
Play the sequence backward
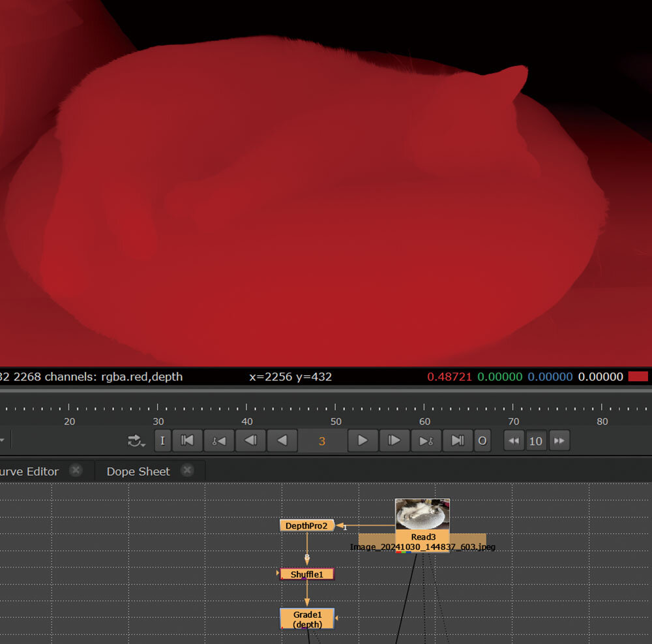[x=282, y=441]
